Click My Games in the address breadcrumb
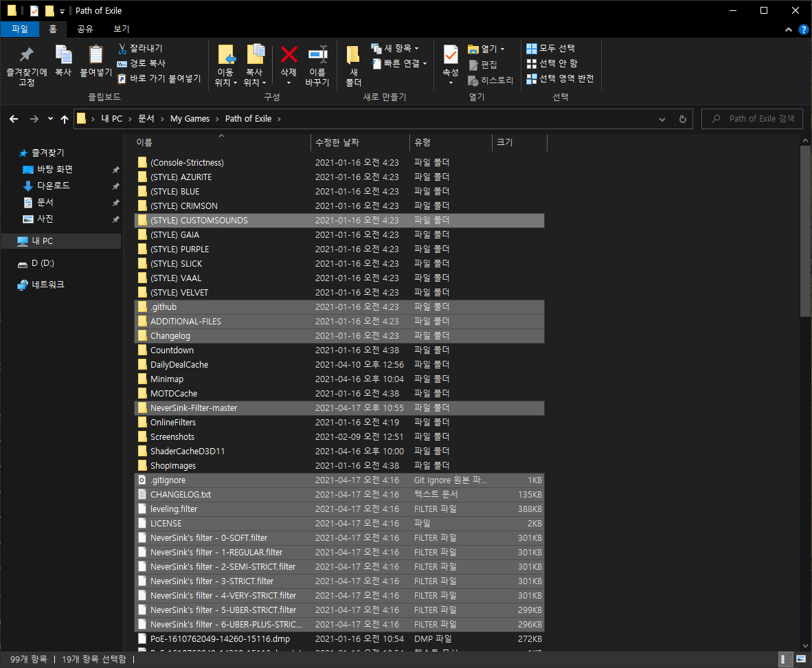Image resolution: width=812 pixels, height=668 pixels. (190, 119)
